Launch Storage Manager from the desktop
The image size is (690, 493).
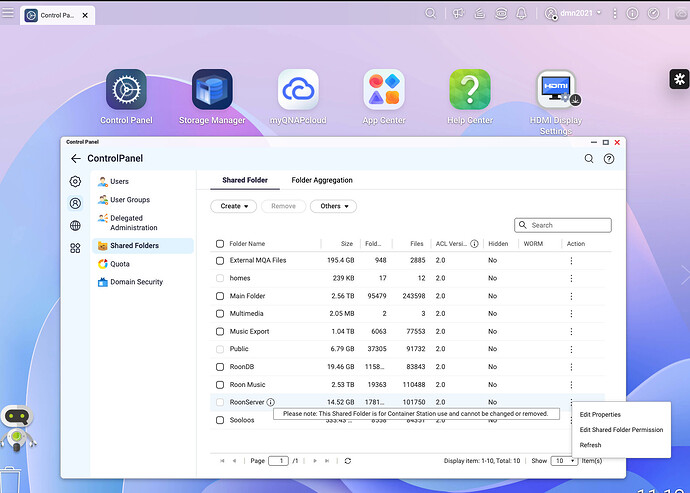(x=212, y=89)
